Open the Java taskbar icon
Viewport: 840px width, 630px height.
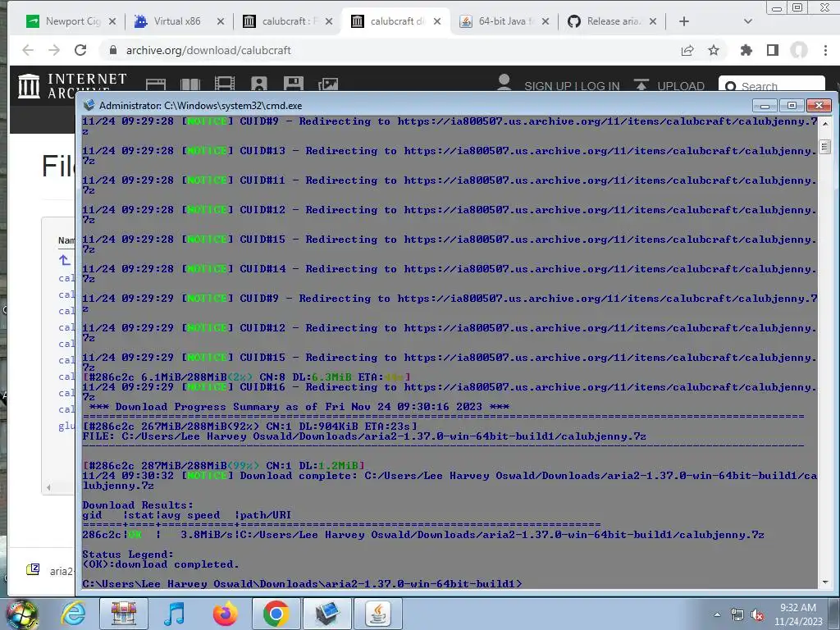click(x=378, y=614)
